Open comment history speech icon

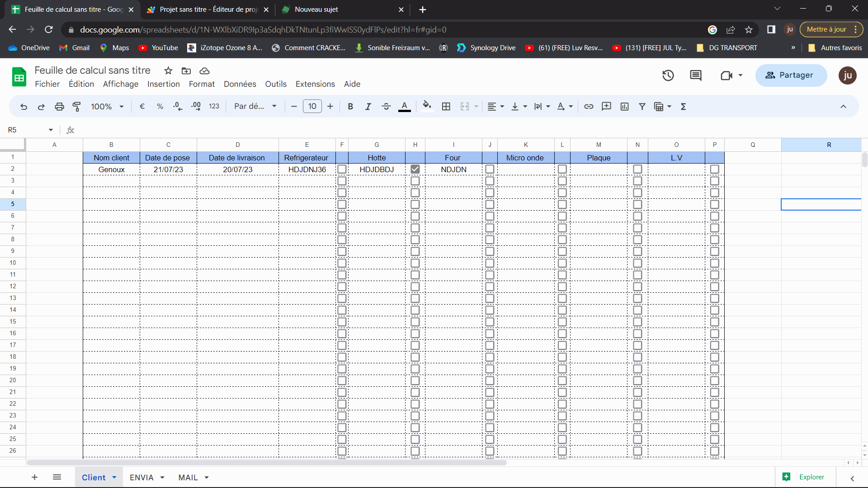click(696, 75)
